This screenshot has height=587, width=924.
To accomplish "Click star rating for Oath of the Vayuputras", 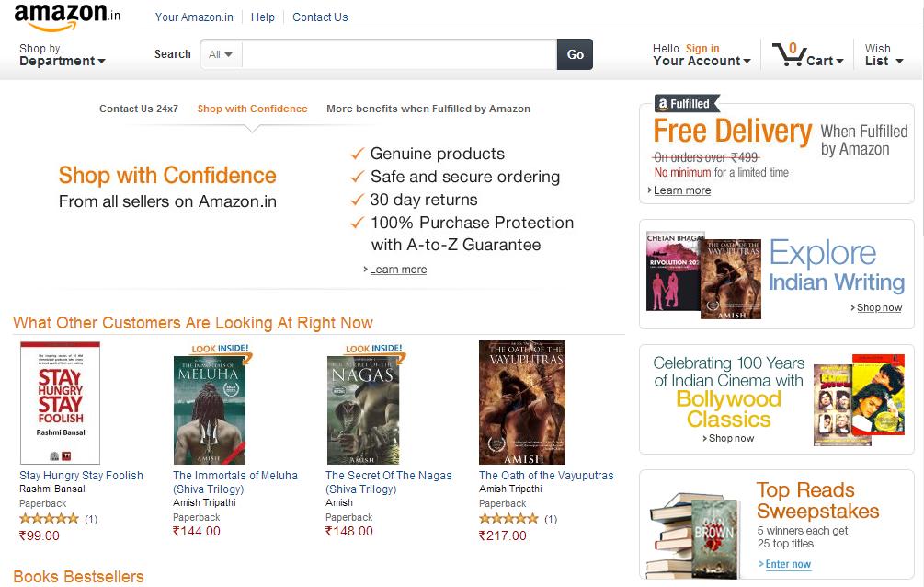I will [x=508, y=519].
